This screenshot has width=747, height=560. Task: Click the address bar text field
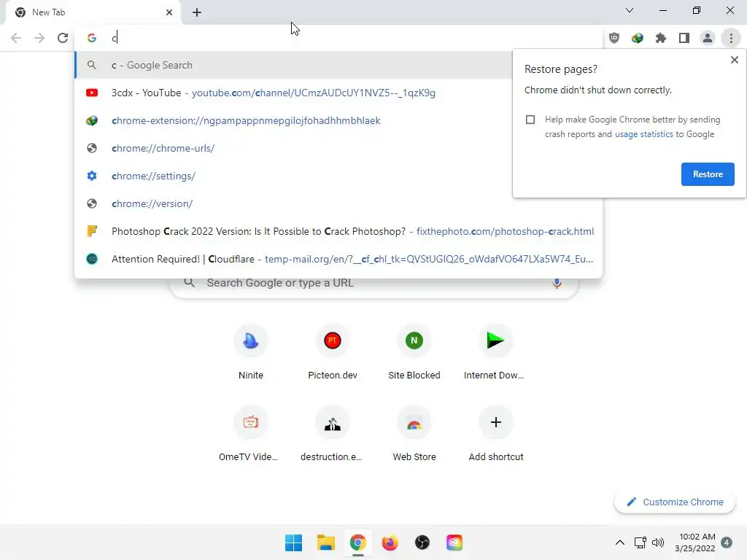[x=338, y=38]
